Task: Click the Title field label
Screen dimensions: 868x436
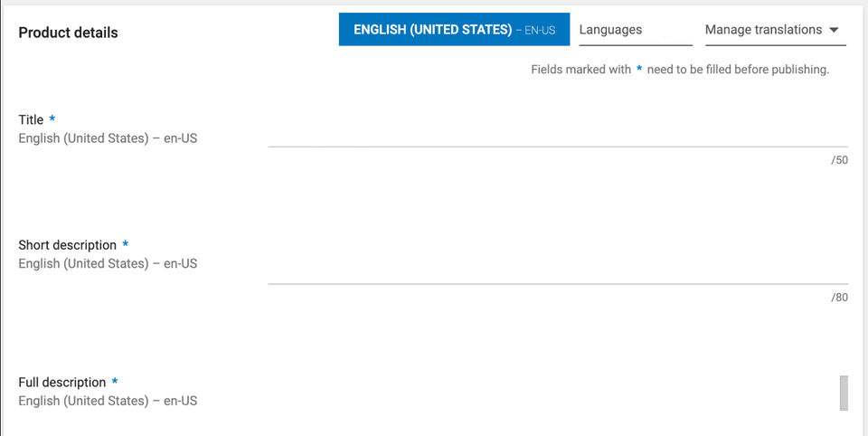Action: point(31,119)
